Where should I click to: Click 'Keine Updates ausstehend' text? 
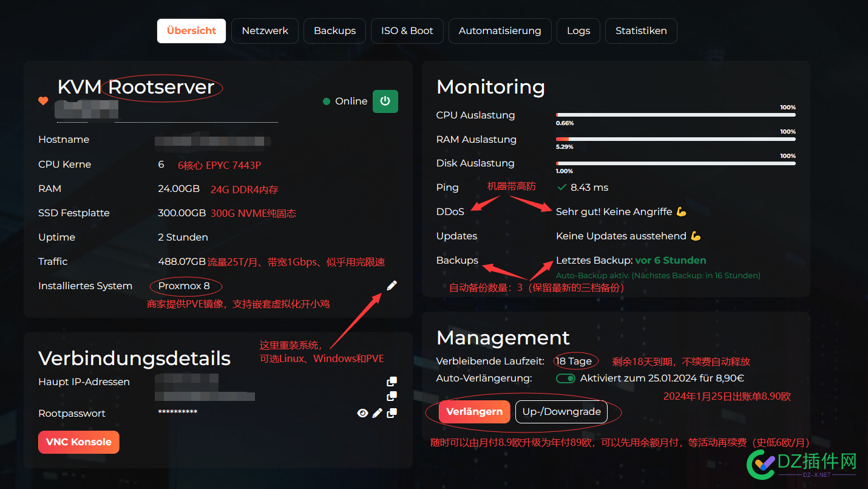click(628, 236)
